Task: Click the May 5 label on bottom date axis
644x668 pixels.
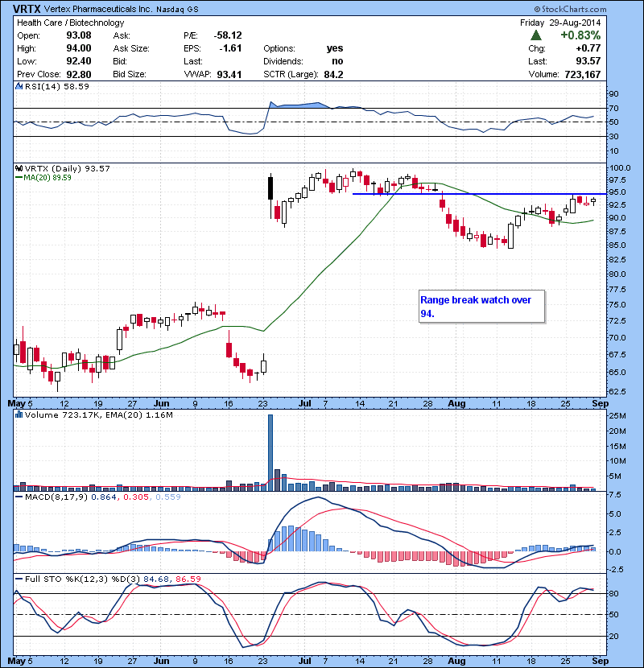Action: tap(20, 661)
